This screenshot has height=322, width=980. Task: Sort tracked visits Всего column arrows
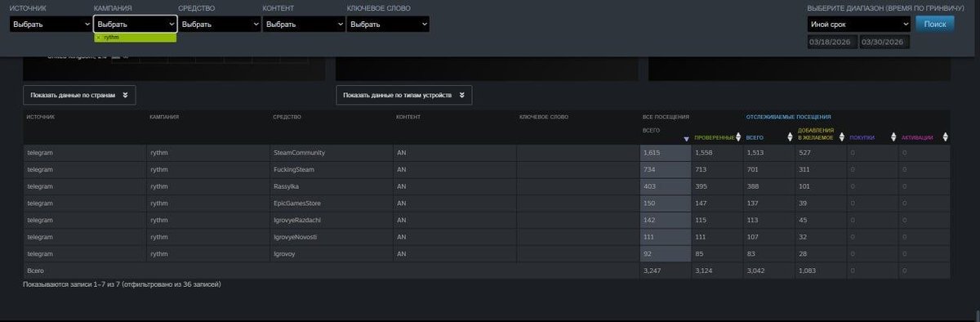click(791, 137)
